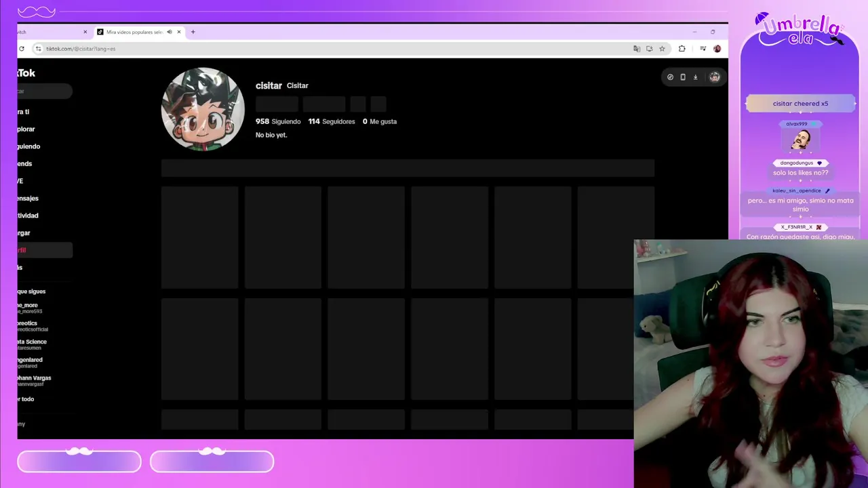The width and height of the screenshot is (868, 488).
Task: Click the TikTok coins icon
Action: pos(670,77)
